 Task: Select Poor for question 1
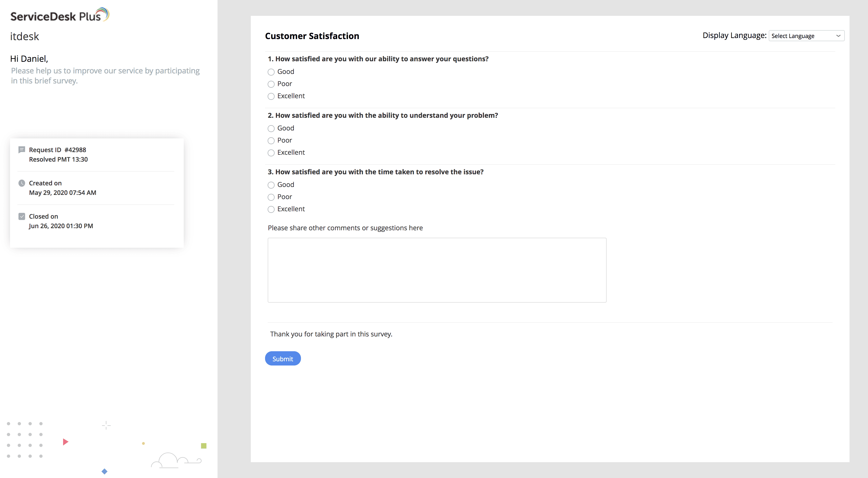point(271,84)
